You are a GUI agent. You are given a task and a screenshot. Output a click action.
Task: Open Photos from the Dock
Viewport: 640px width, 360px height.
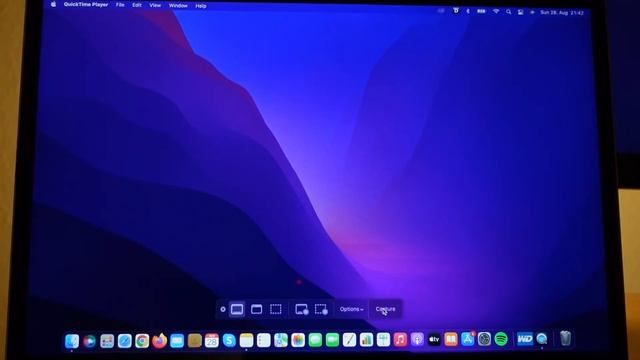click(298, 340)
